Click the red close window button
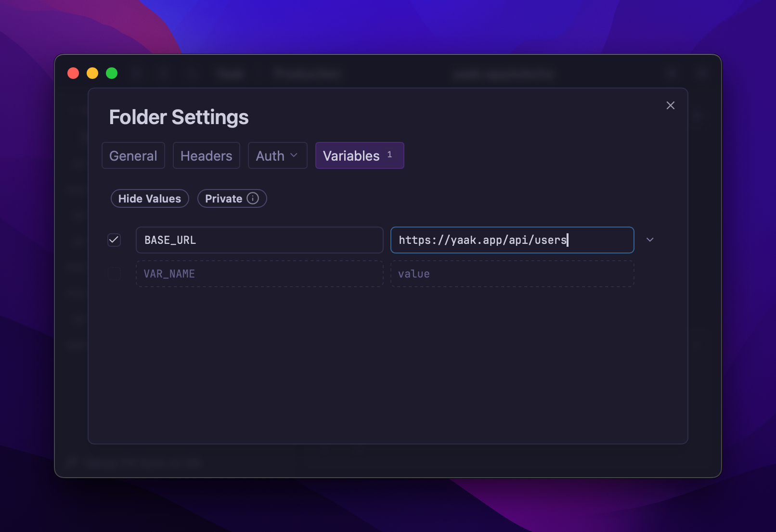The image size is (776, 532). (73, 73)
